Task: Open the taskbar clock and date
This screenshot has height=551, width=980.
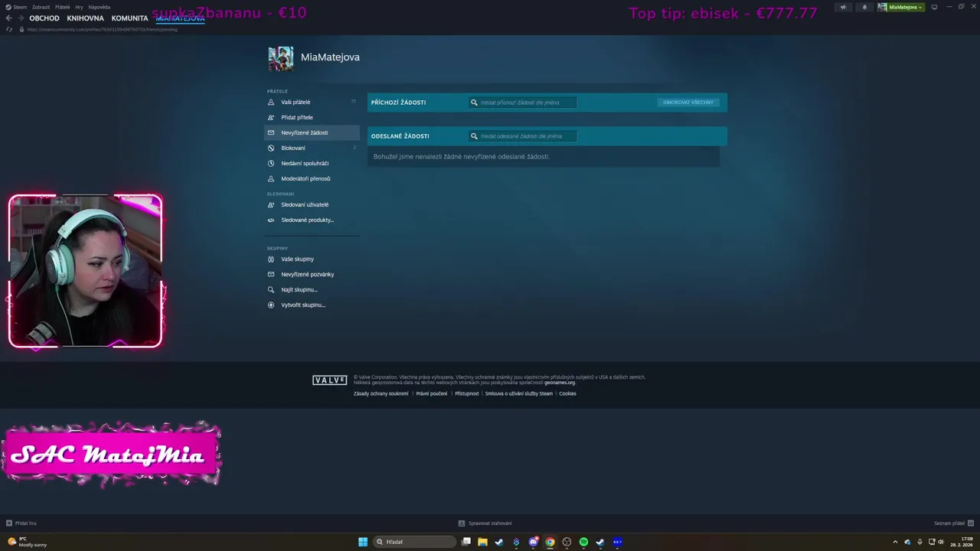Action: point(962,542)
